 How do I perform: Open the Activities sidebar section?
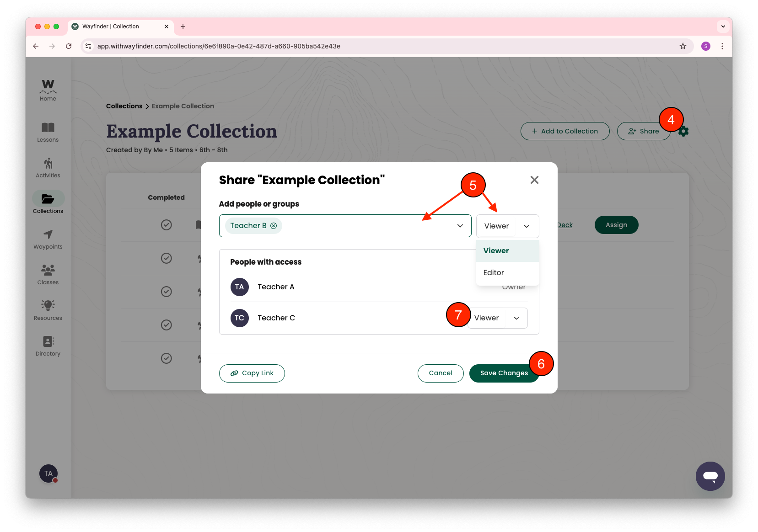click(48, 168)
